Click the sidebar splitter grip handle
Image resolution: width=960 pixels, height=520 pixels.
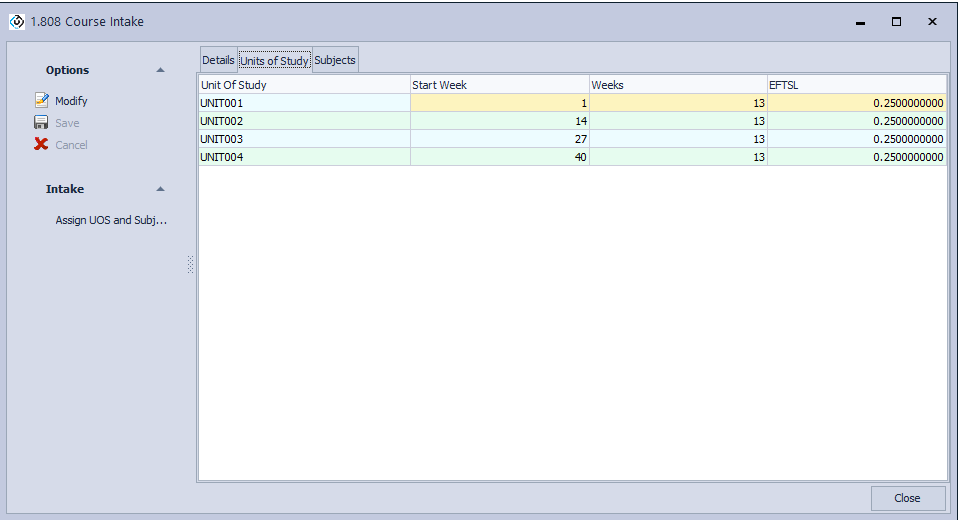(190, 265)
